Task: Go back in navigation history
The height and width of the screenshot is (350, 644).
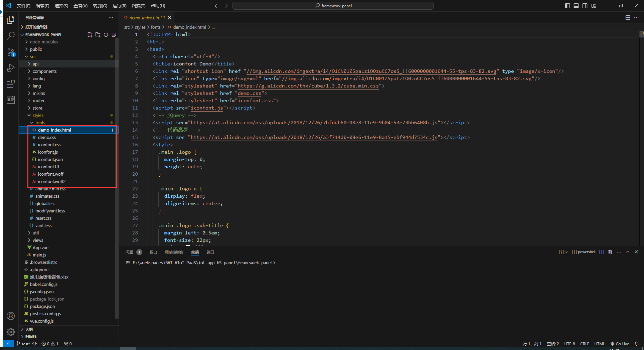Action: click(217, 6)
